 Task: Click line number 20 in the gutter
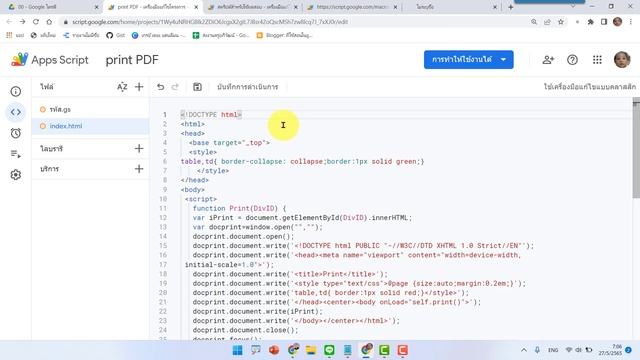[x=163, y=293]
